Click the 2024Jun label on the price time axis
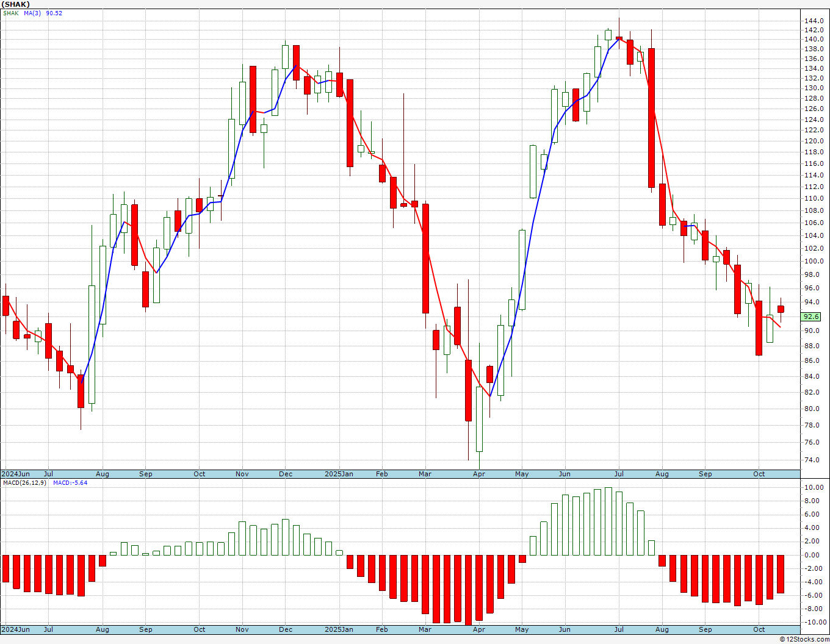830x644 pixels. coord(15,474)
